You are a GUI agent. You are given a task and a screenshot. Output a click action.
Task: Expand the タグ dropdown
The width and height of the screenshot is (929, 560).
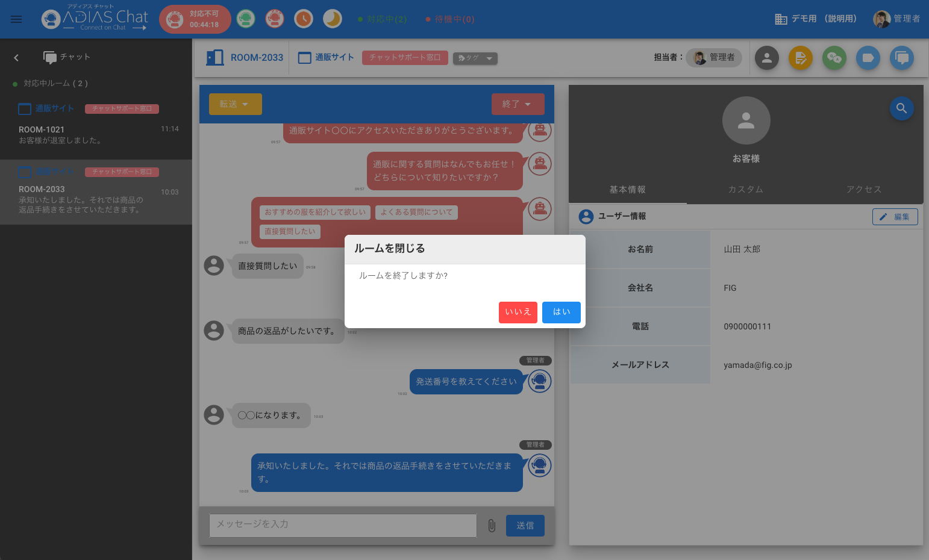[475, 58]
